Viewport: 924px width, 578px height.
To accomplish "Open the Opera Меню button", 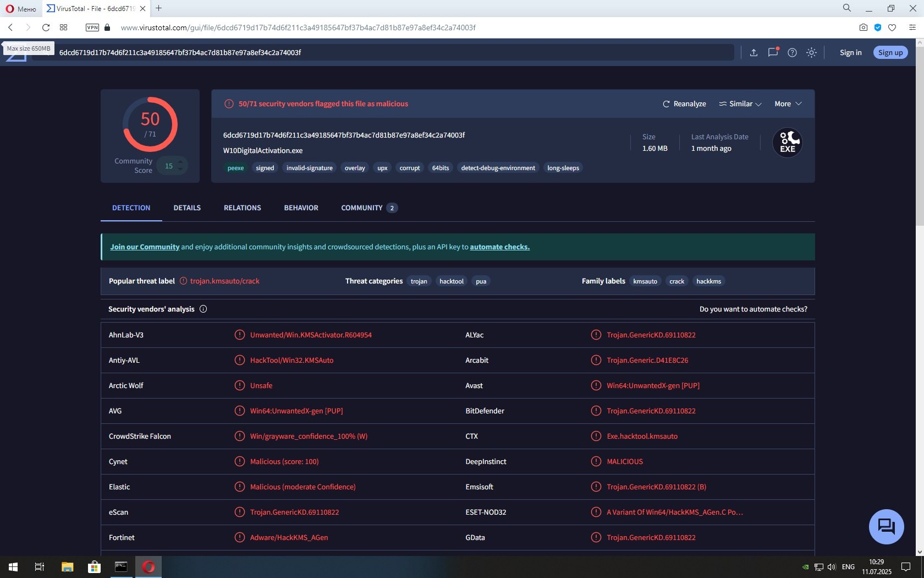I will 21,8.
